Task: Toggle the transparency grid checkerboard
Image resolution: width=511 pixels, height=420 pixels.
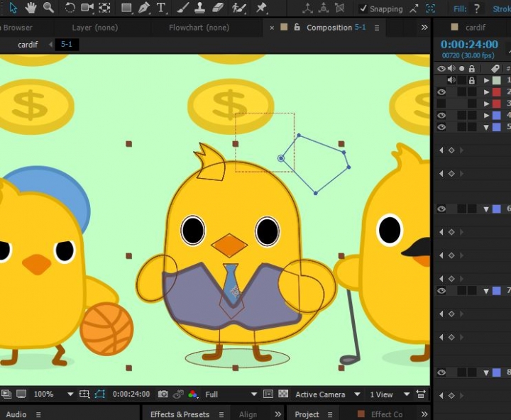Action: coord(283,394)
